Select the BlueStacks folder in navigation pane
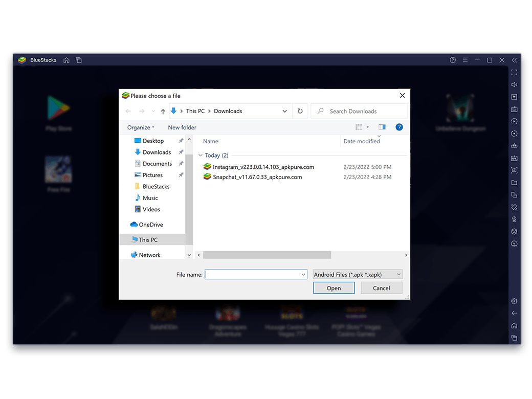The image size is (532, 399). (156, 187)
